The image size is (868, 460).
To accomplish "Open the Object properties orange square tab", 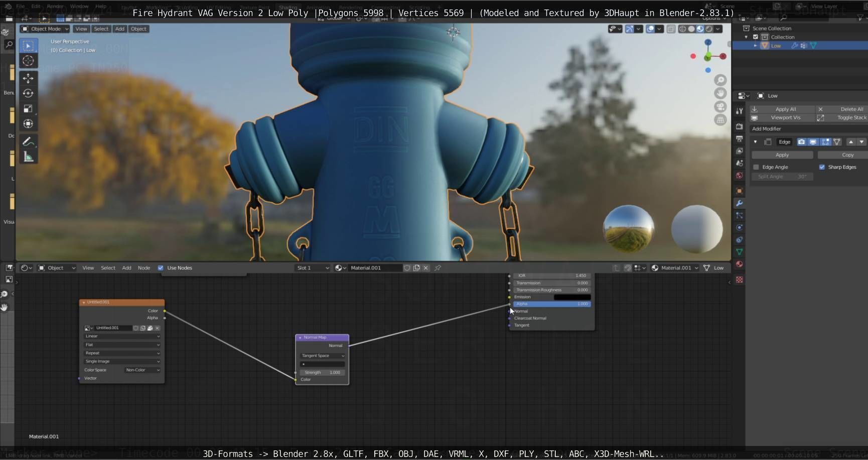I will (739, 191).
